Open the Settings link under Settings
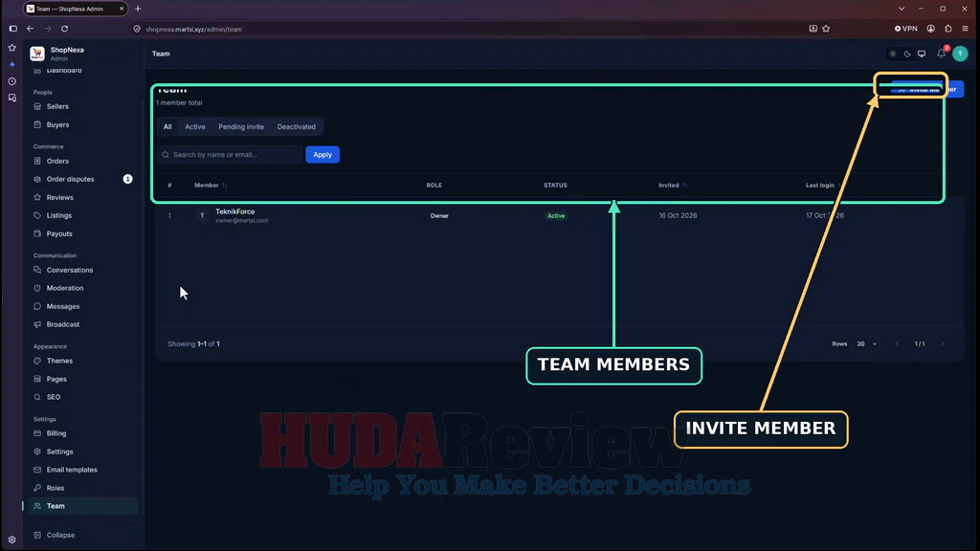 point(59,452)
